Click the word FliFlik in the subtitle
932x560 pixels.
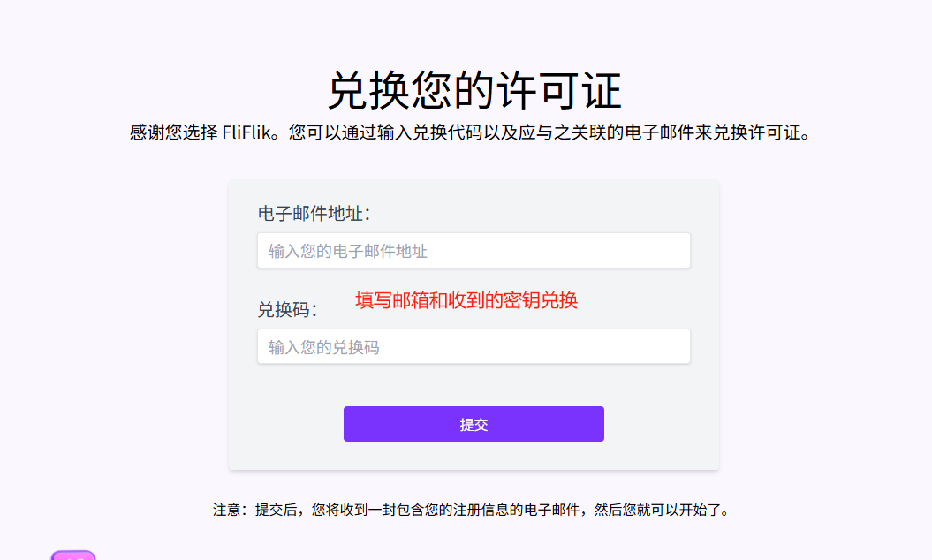[246, 132]
